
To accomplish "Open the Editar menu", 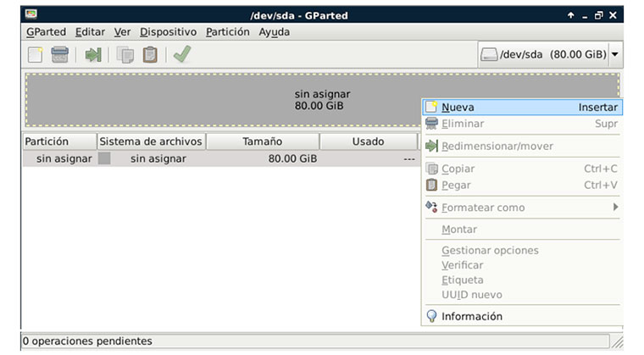I will pyautogui.click(x=90, y=32).
